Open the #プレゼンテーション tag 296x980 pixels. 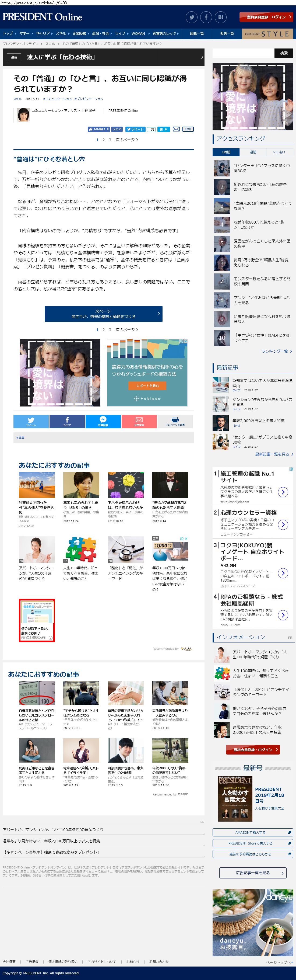click(89, 99)
